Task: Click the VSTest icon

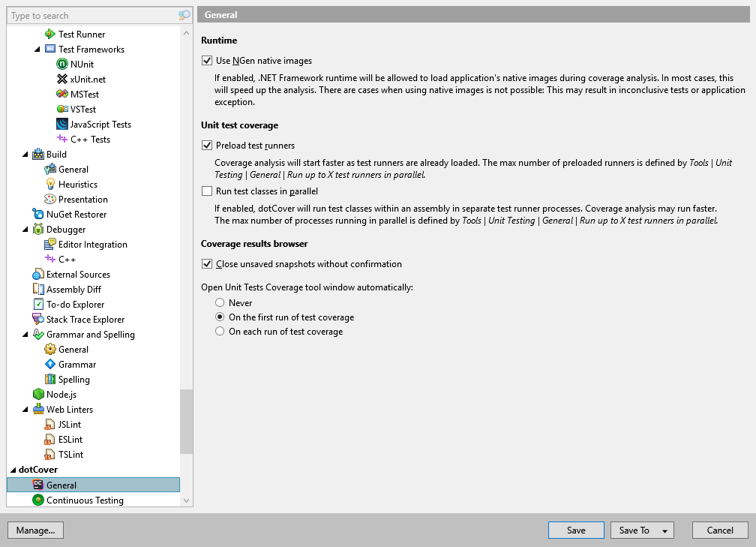Action: pyautogui.click(x=62, y=109)
